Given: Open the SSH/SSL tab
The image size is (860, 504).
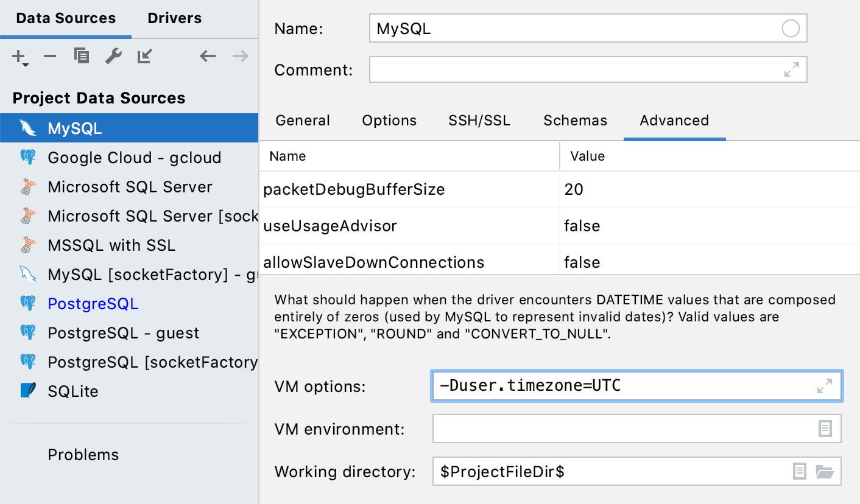Looking at the screenshot, I should tap(479, 121).
